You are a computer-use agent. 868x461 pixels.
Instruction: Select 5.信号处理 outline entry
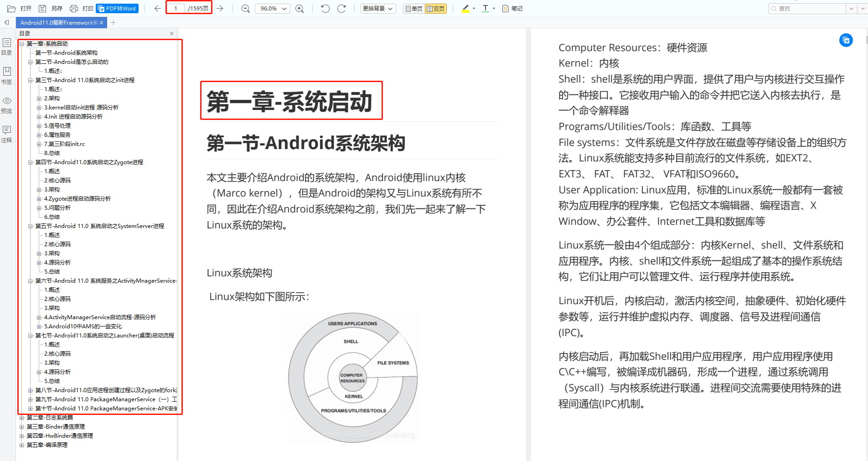(x=57, y=126)
